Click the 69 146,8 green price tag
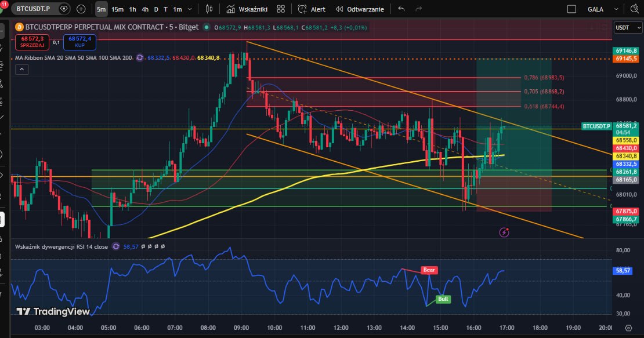This screenshot has width=644, height=338. tap(626, 51)
